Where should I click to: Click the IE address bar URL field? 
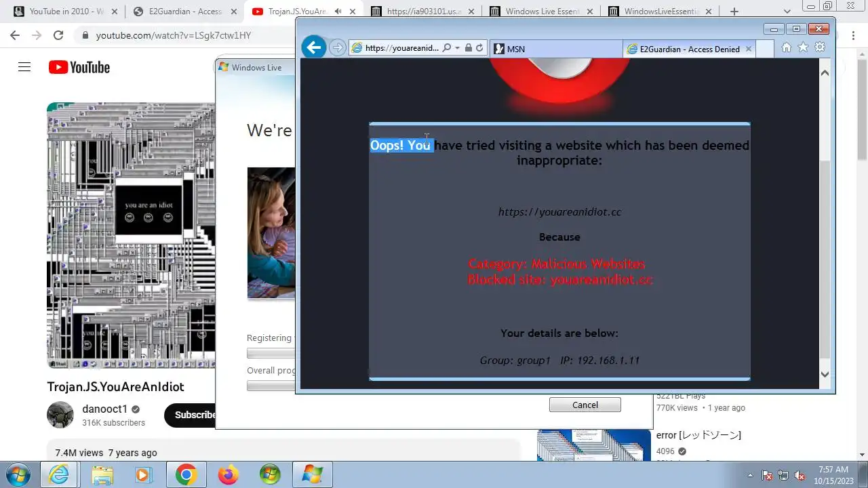(401, 48)
